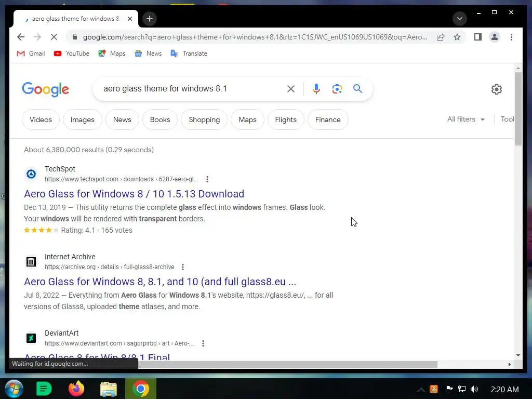The width and height of the screenshot is (532, 399).
Task: Go back to the previous page
Action: 21,37
